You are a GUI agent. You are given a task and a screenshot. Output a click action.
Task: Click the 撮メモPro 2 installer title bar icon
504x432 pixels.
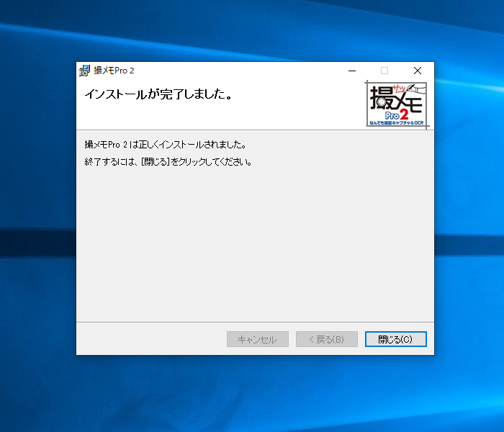pyautogui.click(x=84, y=71)
